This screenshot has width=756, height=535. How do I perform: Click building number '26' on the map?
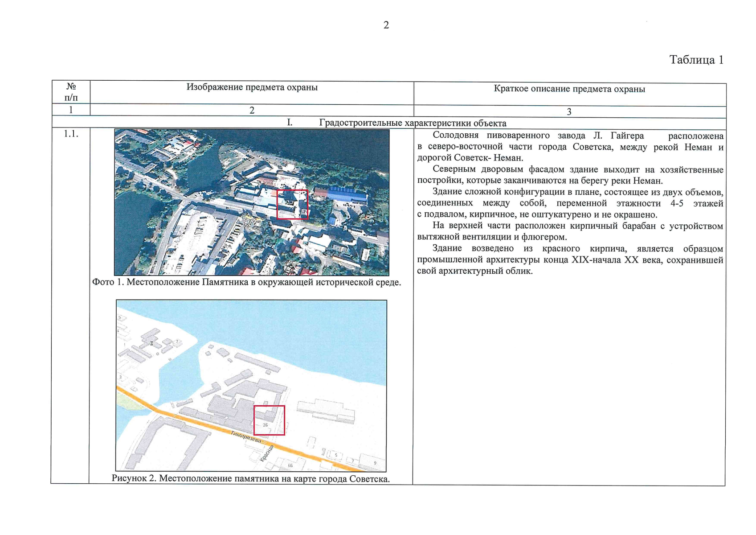(265, 425)
